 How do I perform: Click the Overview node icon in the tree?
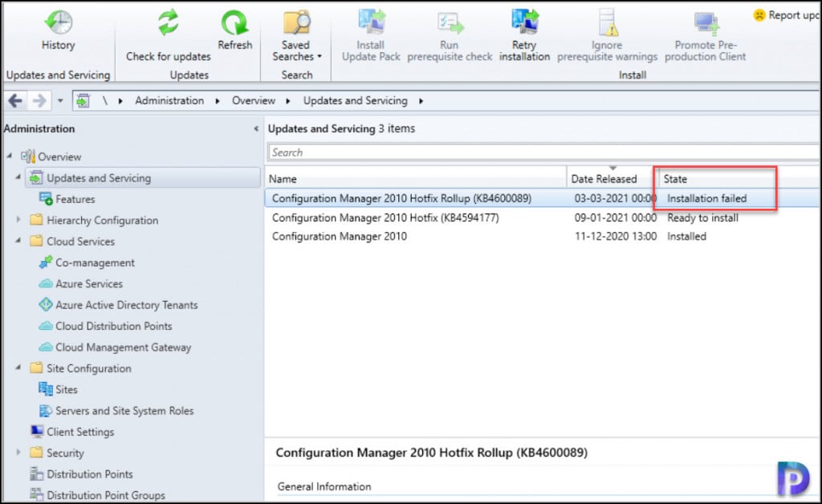point(28,156)
